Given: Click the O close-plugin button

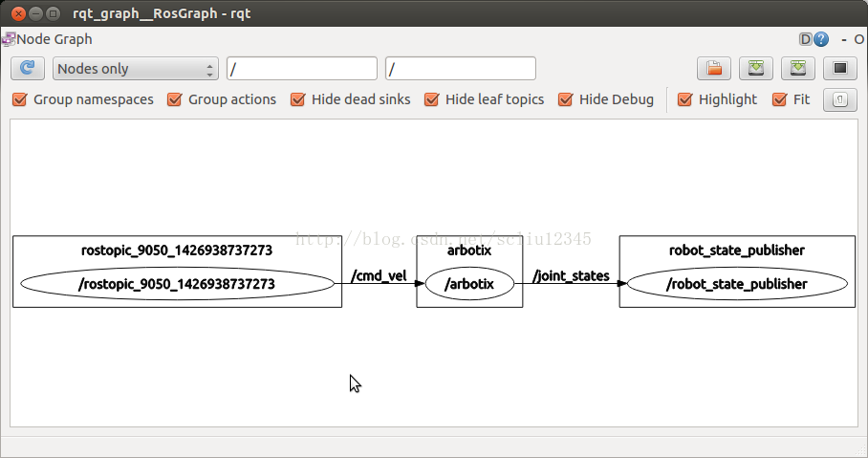Looking at the screenshot, I should click(x=858, y=39).
